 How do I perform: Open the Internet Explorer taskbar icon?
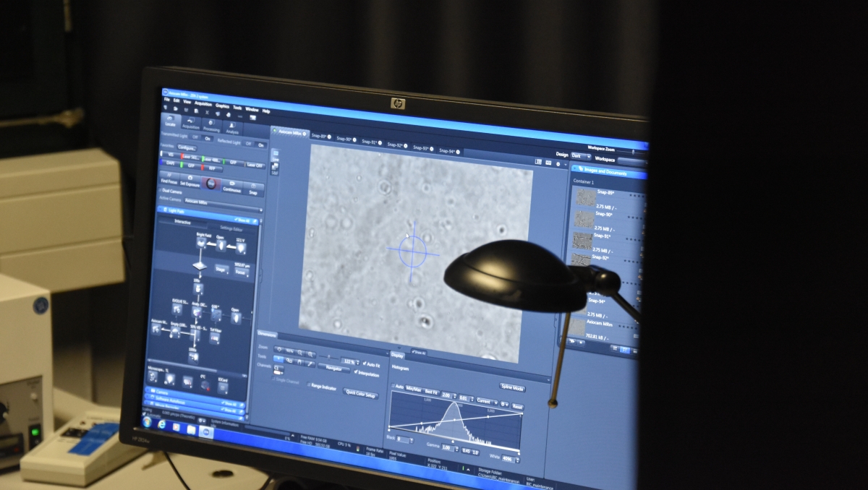coord(160,424)
